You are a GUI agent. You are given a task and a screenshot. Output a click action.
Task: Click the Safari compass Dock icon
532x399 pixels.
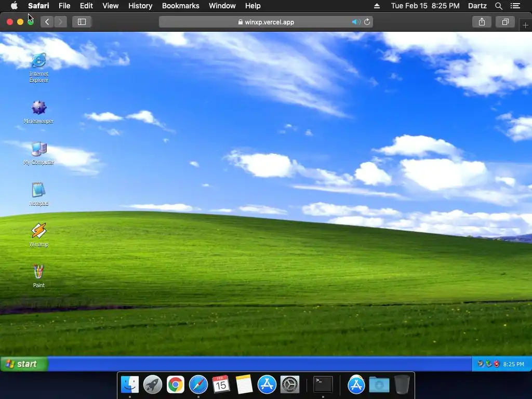[198, 384]
